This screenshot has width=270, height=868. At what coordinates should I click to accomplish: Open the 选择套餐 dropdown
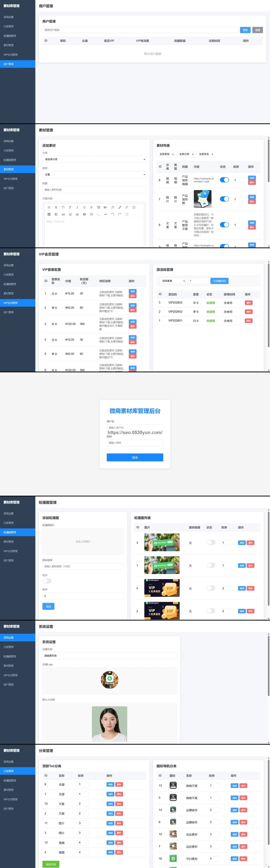pyautogui.click(x=173, y=281)
